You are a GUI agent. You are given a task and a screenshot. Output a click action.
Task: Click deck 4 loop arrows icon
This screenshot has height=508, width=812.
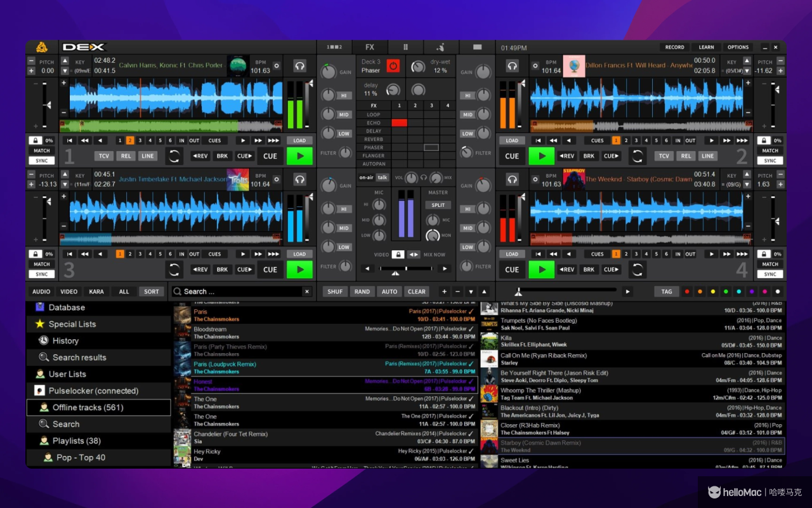click(638, 269)
